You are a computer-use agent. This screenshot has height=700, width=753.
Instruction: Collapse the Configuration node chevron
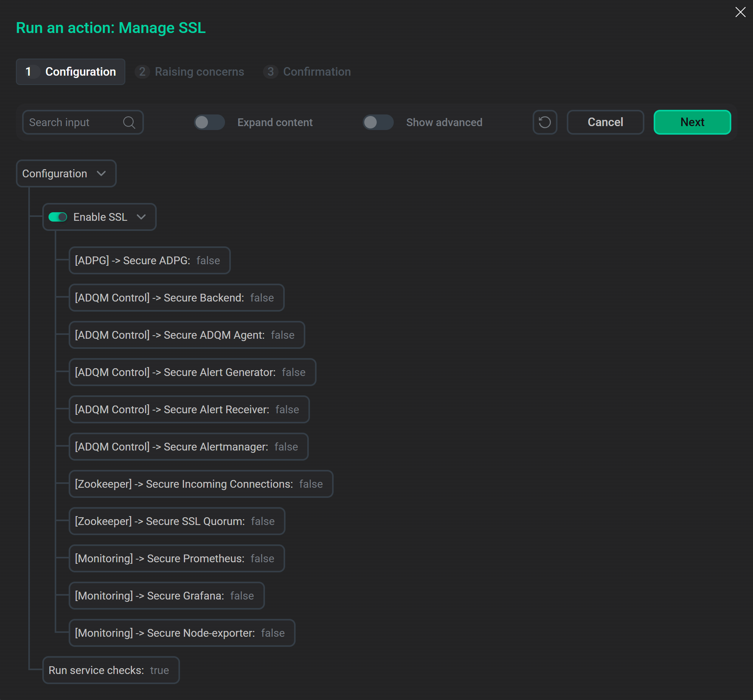pos(102,173)
